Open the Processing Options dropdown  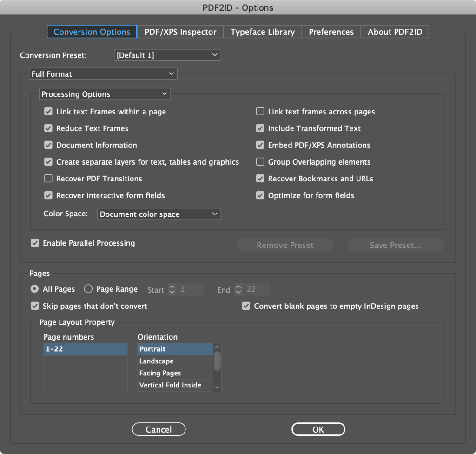pos(105,94)
